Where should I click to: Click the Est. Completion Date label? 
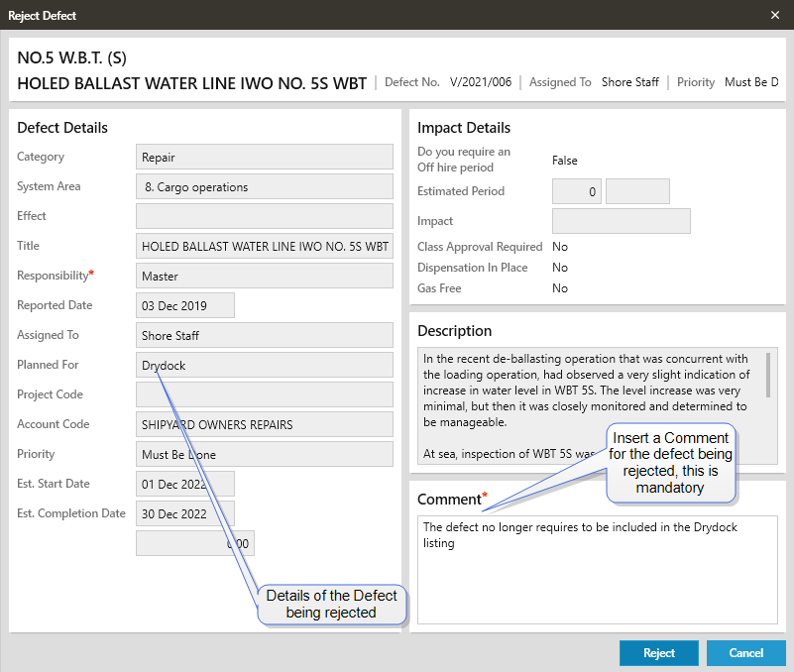click(71, 513)
